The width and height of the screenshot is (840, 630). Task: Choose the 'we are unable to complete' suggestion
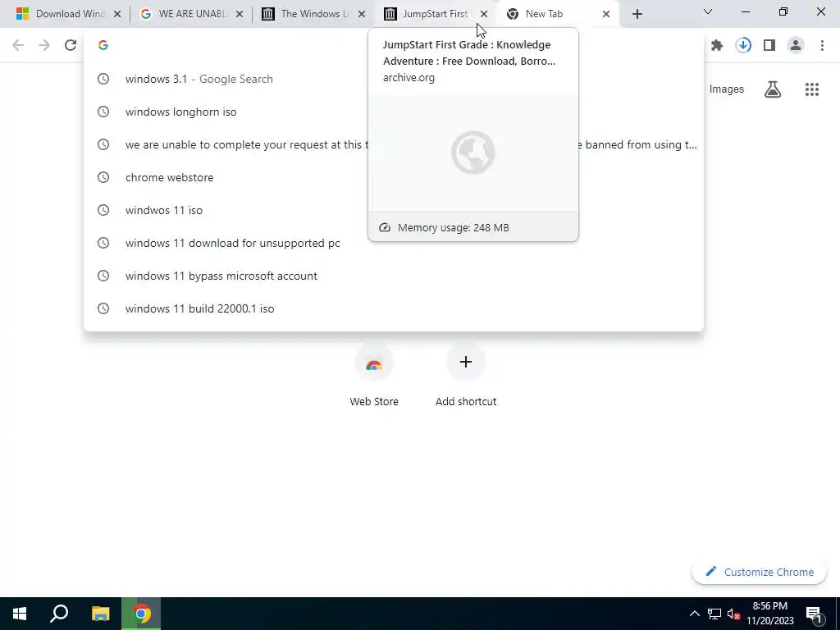point(394,144)
